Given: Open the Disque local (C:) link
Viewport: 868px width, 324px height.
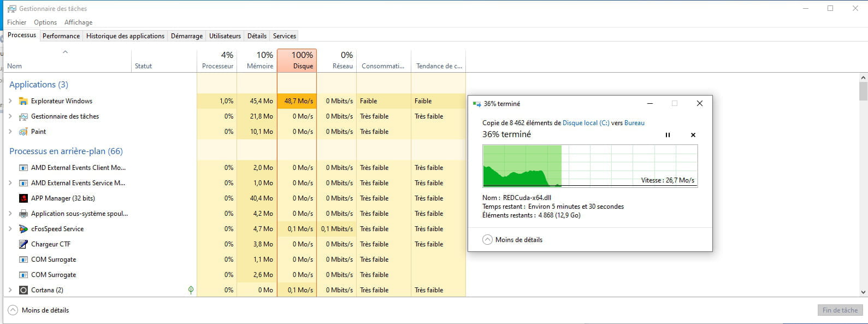Looking at the screenshot, I should click(x=586, y=123).
